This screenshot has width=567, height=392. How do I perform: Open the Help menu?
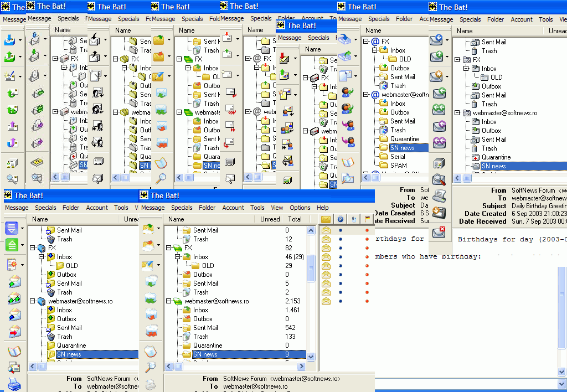pyautogui.click(x=323, y=208)
